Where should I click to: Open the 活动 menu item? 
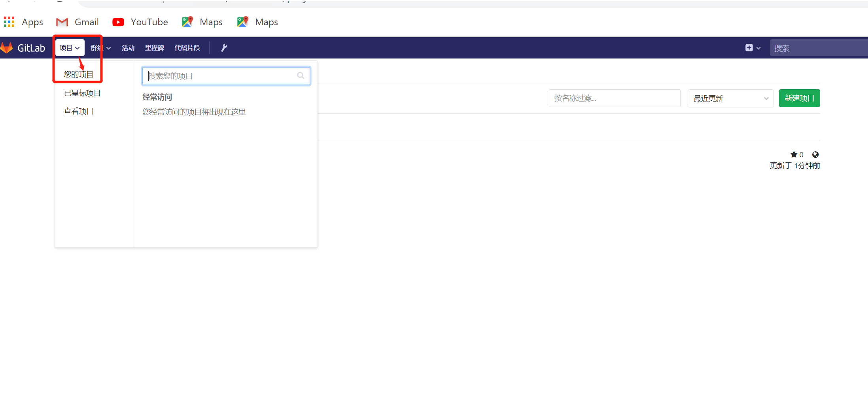(128, 47)
